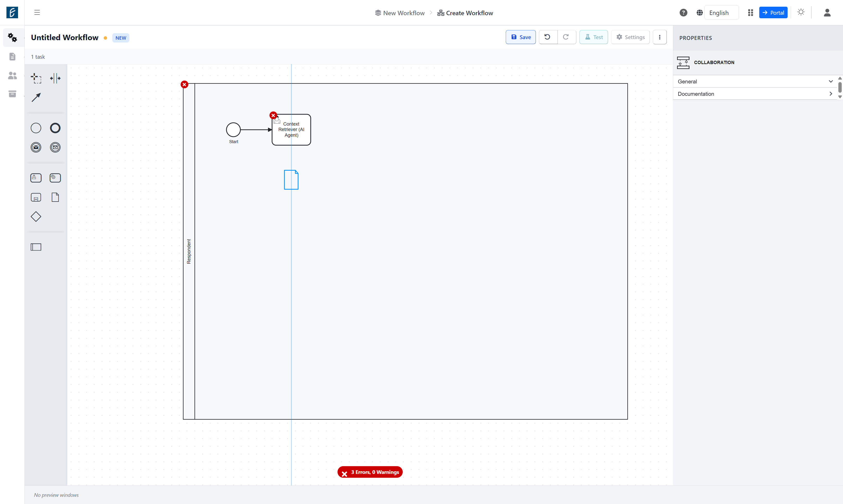Click the red error marker on the pool
This screenshot has width=843, height=504.
184,85
